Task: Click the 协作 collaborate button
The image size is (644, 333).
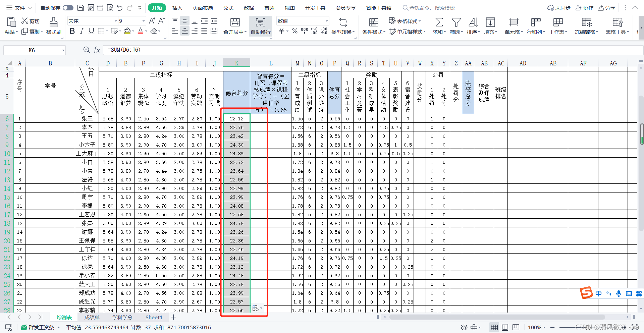Action: click(x=585, y=8)
